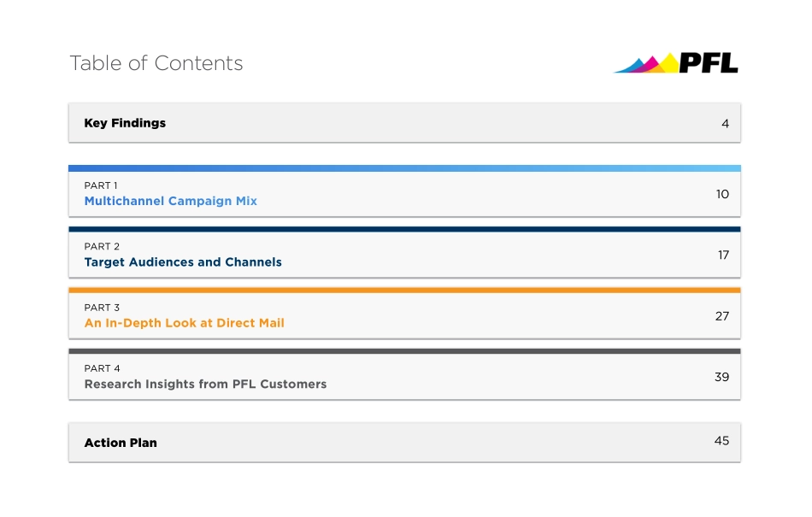812x517 pixels.
Task: Click the light blue gradient header bar
Action: (x=404, y=168)
